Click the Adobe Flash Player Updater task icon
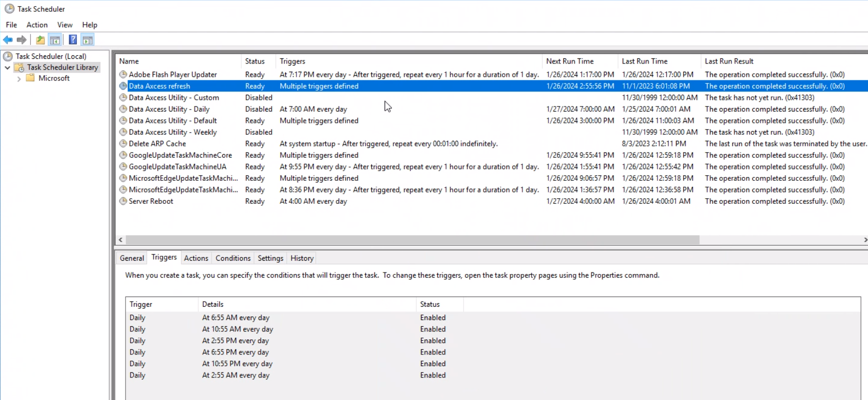 point(123,74)
